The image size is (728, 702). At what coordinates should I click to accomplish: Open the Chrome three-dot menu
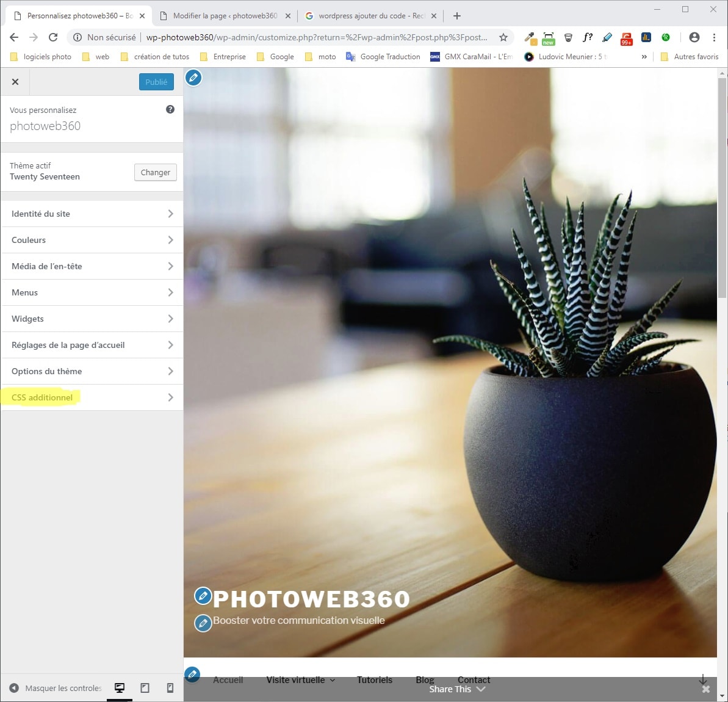714,37
